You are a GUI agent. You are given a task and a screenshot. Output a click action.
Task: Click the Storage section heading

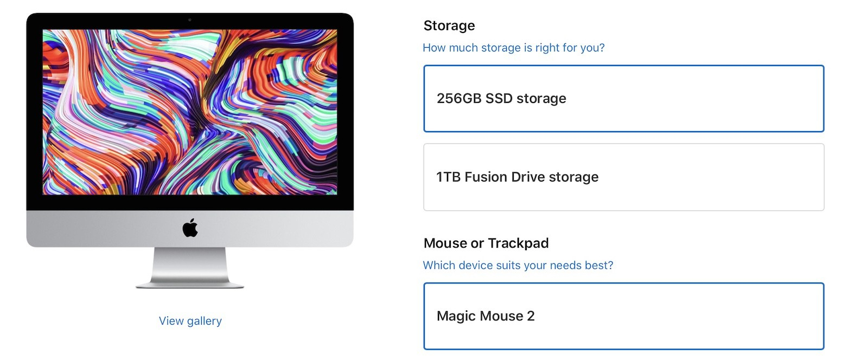[449, 25]
